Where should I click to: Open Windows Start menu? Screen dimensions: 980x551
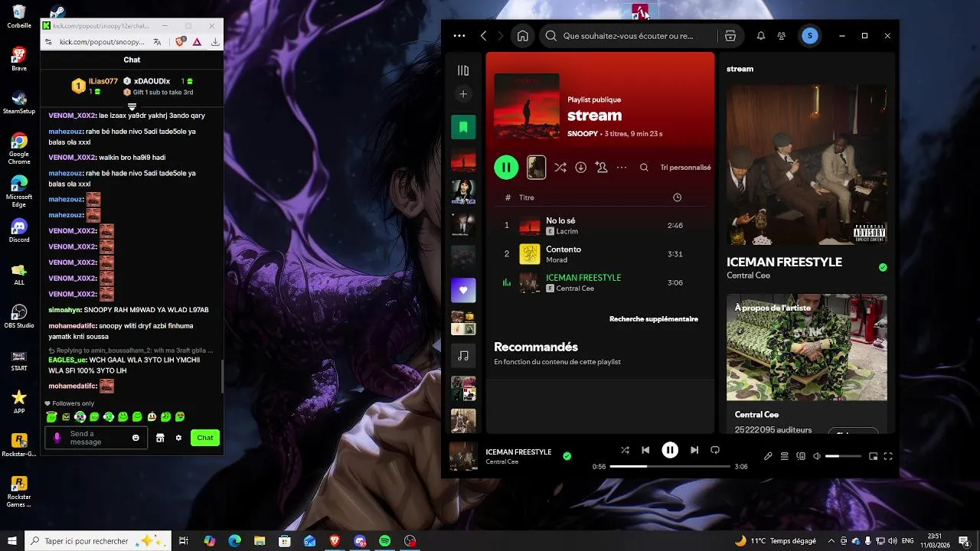(11, 541)
